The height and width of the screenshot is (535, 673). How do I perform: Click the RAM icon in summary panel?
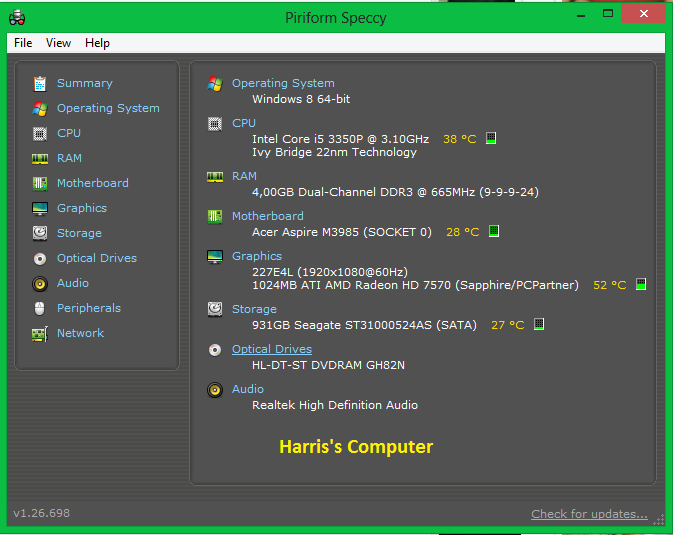coord(215,177)
